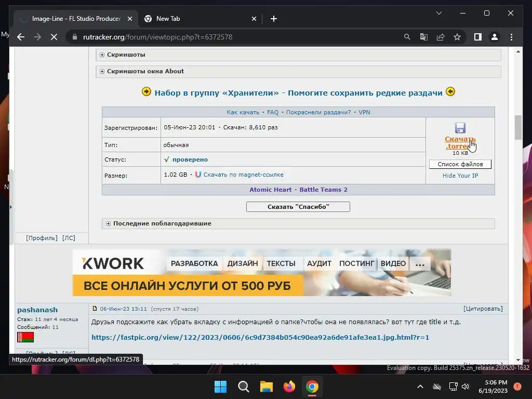Screen dimensions: 532x399
Task: Click the page vertical scrollbar thumb
Action: pos(518,128)
